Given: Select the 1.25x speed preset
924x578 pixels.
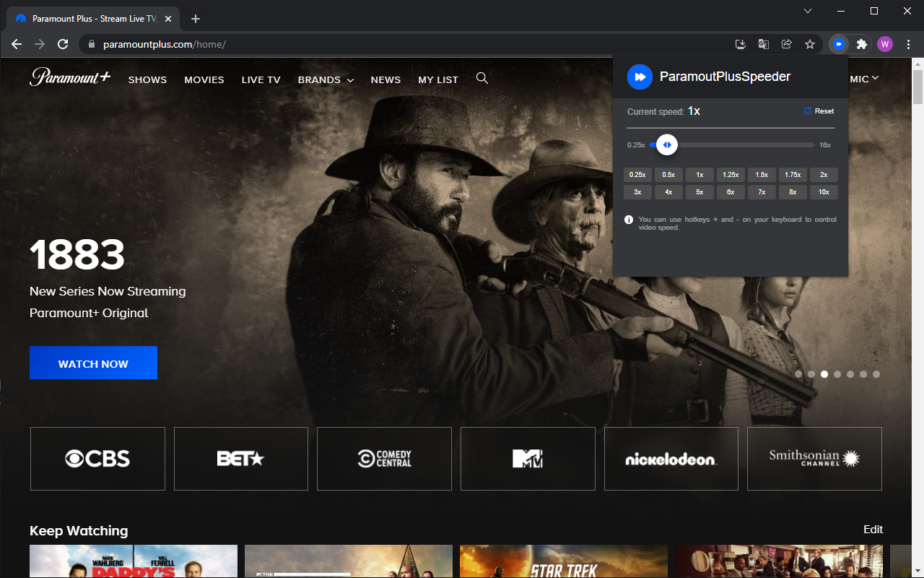Looking at the screenshot, I should (x=731, y=175).
